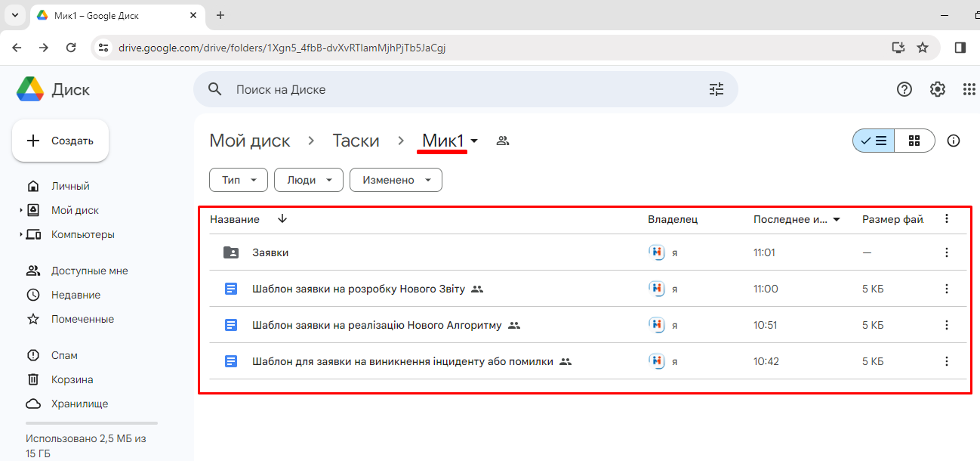
Task: Click storage usage bar in sidebar
Action: click(x=91, y=423)
